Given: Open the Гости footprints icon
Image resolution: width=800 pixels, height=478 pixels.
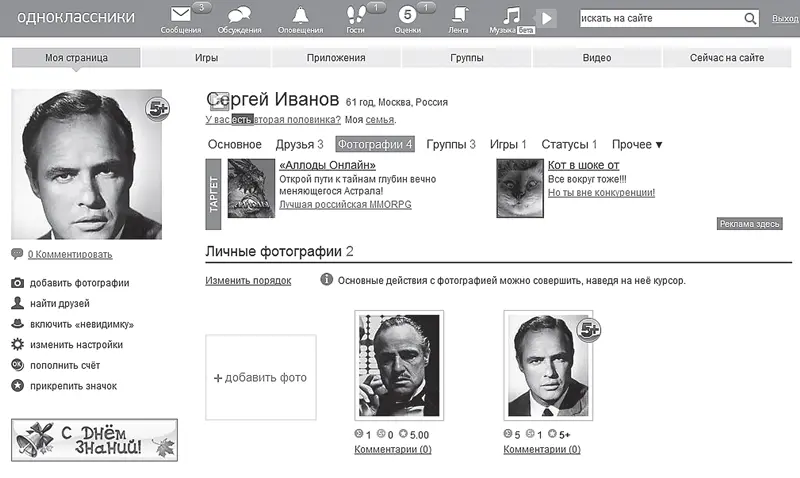Looking at the screenshot, I should 356,15.
